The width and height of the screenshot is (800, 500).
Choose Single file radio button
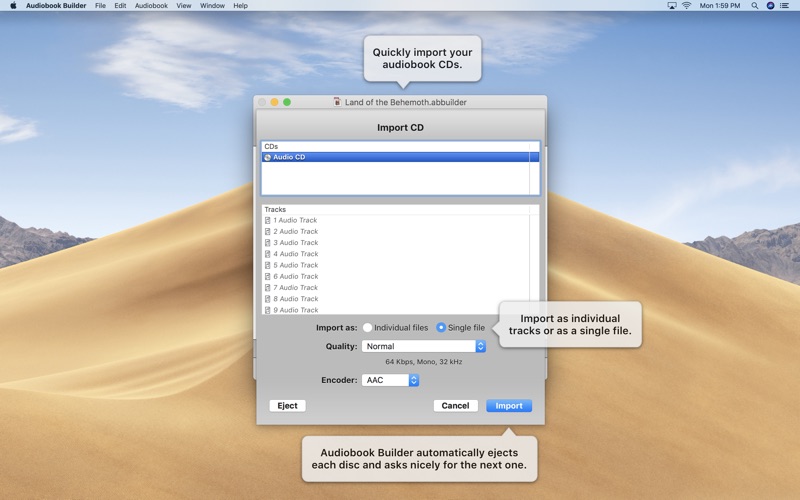pyautogui.click(x=441, y=328)
